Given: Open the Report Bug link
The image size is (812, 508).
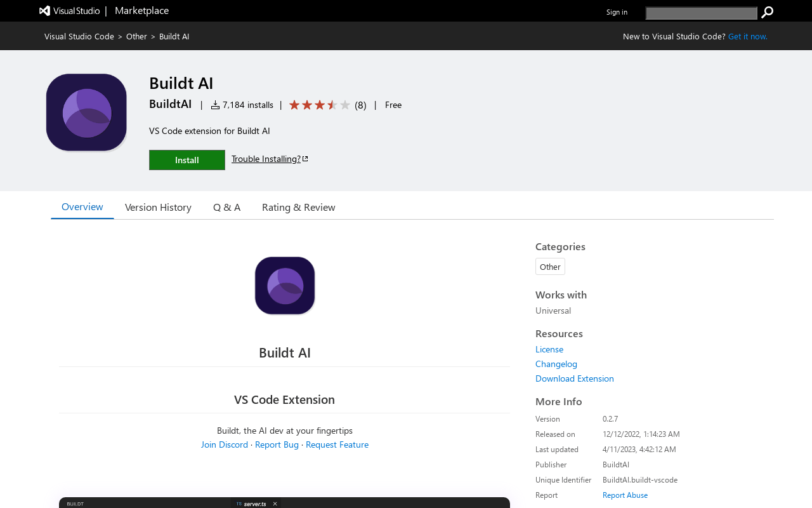Looking at the screenshot, I should pyautogui.click(x=277, y=444).
